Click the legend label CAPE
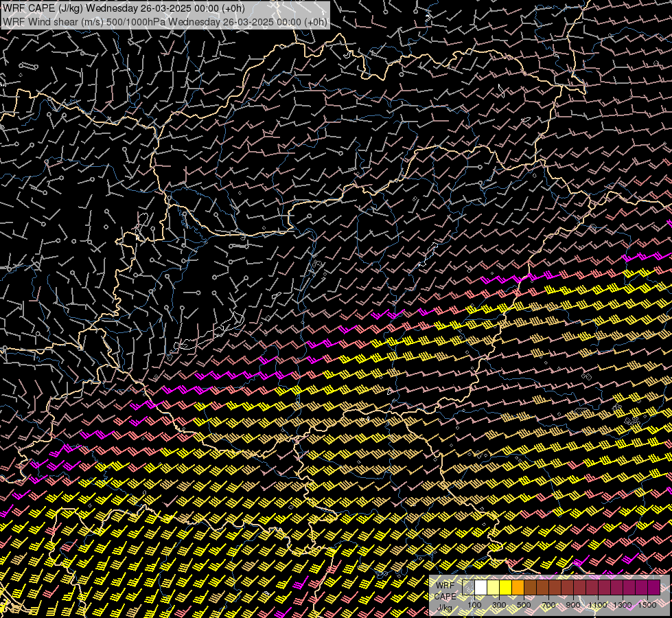The image size is (672, 618). coord(445,596)
